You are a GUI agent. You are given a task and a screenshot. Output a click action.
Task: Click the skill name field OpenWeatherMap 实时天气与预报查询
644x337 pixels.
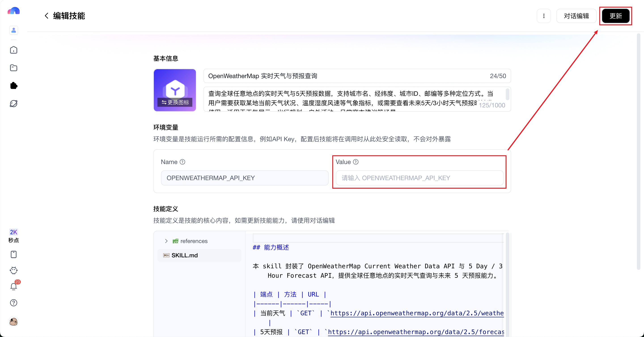[357, 76]
